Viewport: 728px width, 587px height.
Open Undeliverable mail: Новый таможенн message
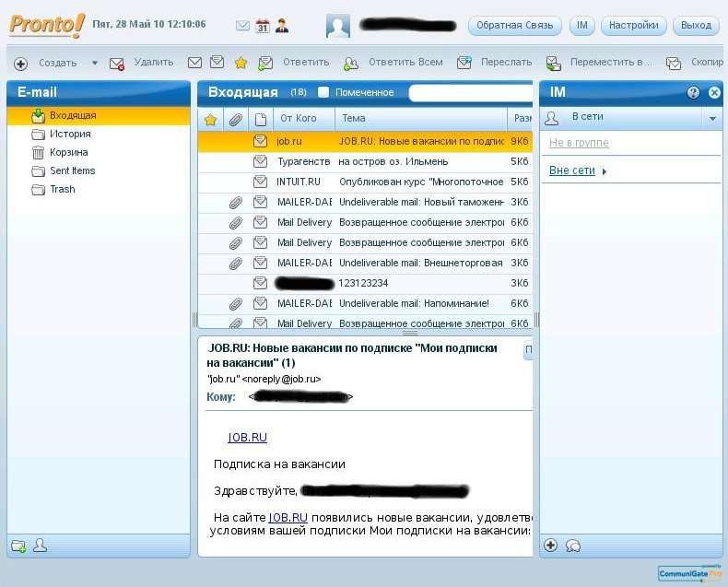[x=366, y=203]
